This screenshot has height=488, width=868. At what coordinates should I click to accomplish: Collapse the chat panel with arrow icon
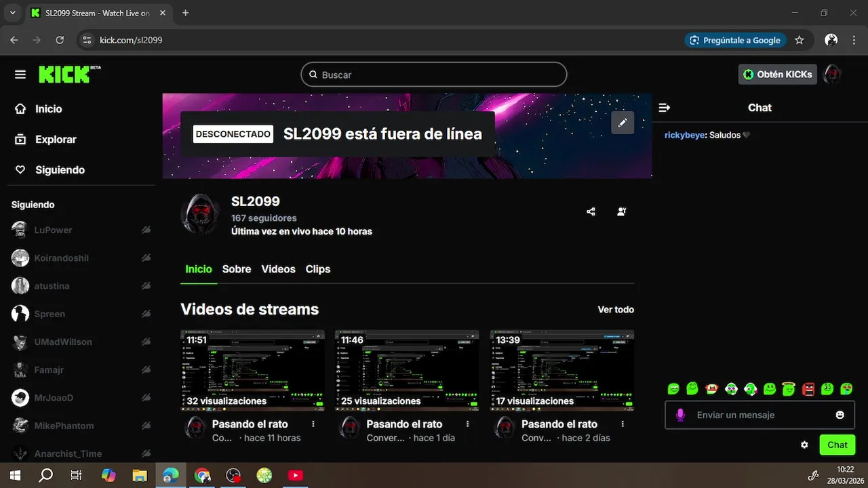click(x=665, y=108)
